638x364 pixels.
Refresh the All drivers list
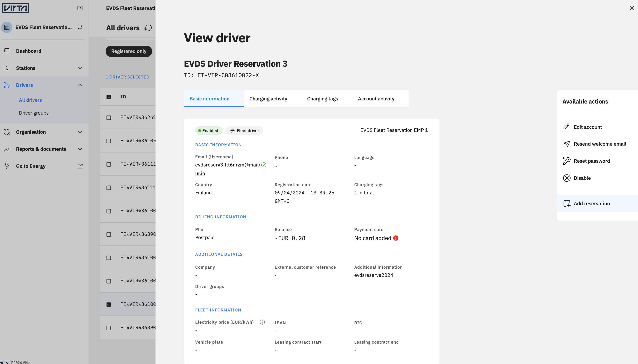148,28
